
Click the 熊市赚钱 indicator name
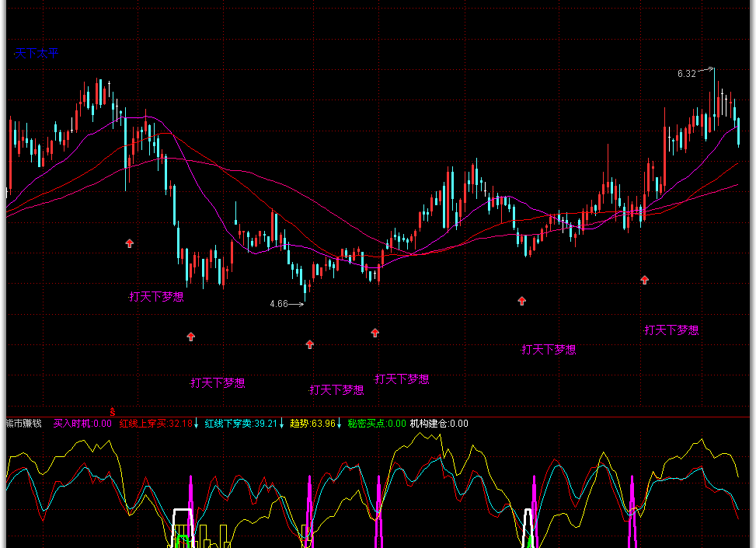(x=23, y=424)
